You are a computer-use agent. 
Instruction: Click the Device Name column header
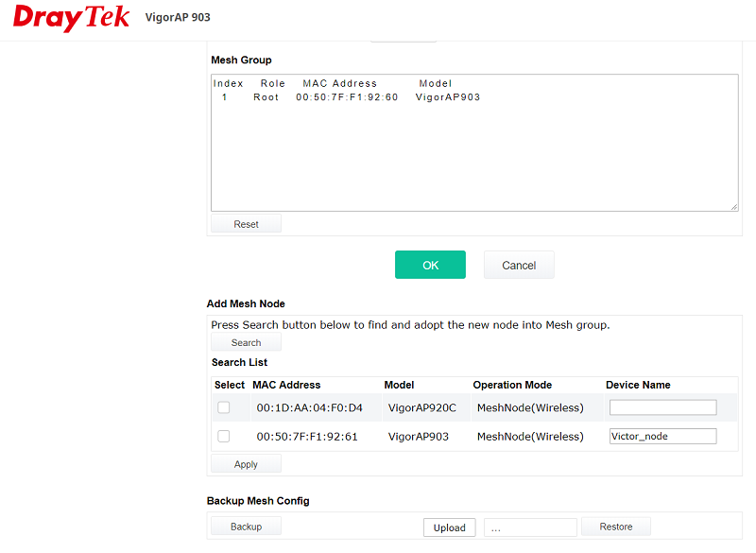[x=638, y=385]
